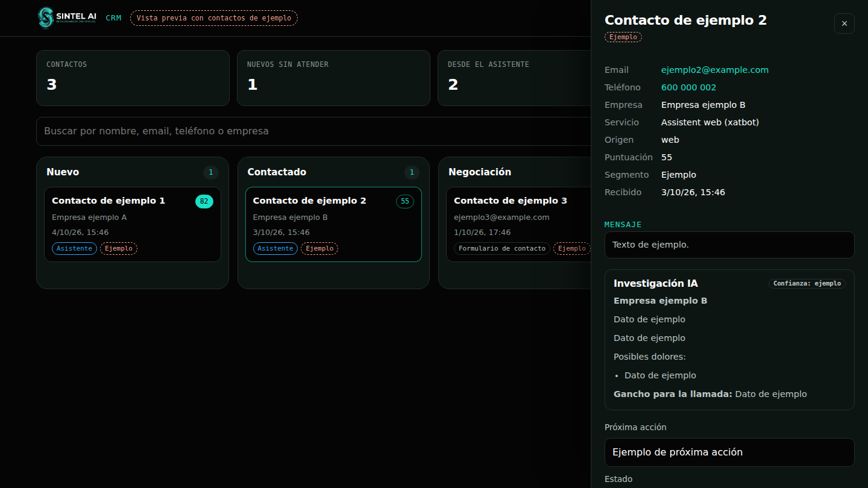The width and height of the screenshot is (868, 488).
Task: Click the score badge 82
Action: (204, 201)
